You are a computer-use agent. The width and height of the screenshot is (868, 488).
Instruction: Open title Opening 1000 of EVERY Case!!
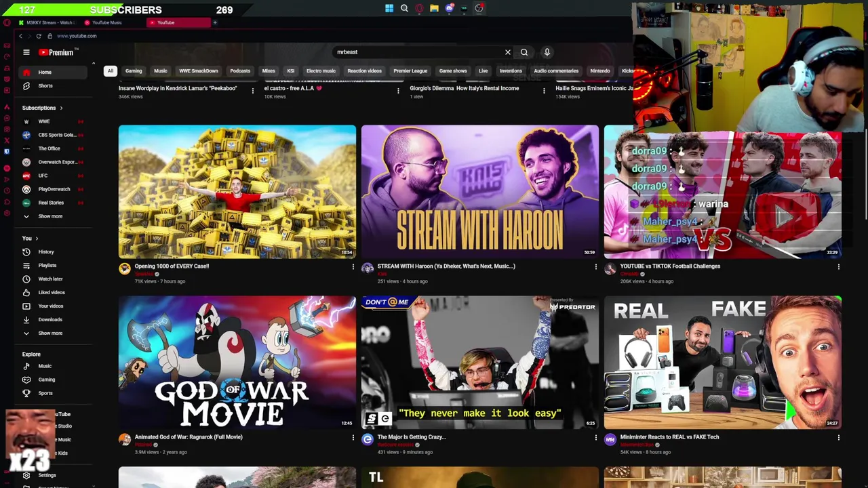(x=172, y=266)
